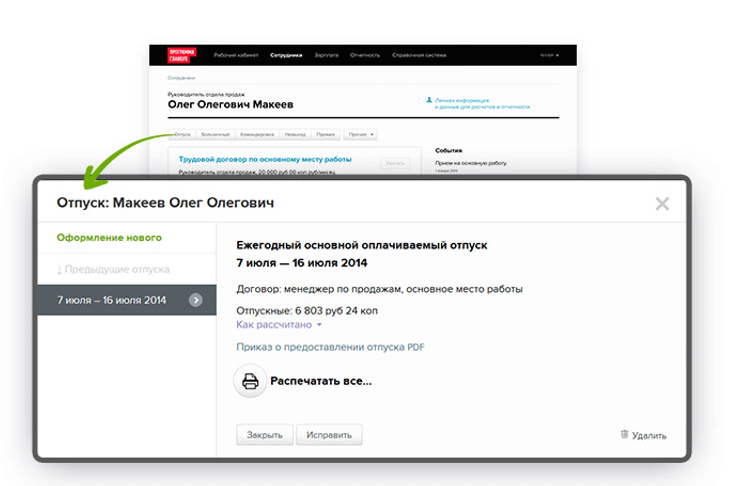Select Оформление нового in the sidebar
This screenshot has width=740, height=486.
pyautogui.click(x=109, y=238)
